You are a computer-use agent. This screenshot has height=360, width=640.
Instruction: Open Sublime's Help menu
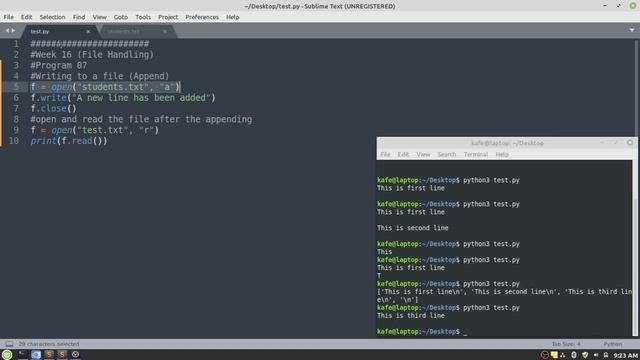(x=232, y=17)
